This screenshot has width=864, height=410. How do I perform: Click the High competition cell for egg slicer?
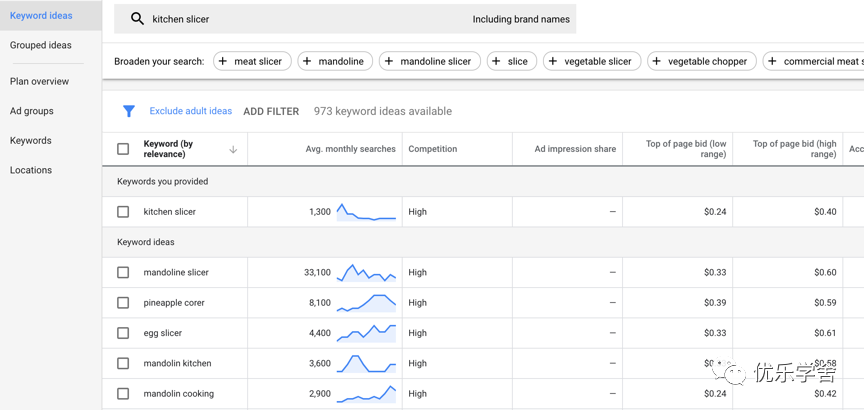(x=418, y=333)
